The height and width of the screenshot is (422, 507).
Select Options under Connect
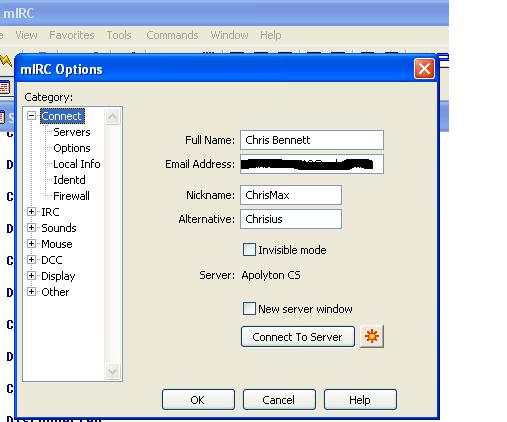click(72, 148)
